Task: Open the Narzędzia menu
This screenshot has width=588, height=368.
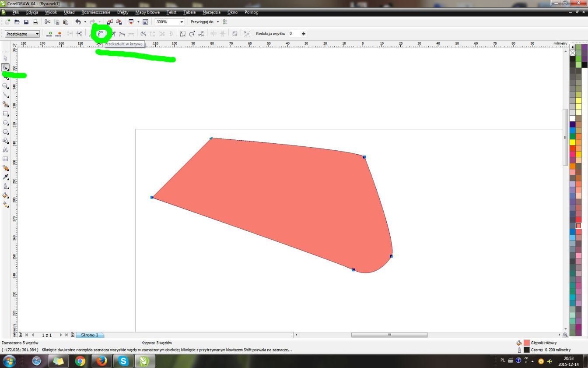Action: pyautogui.click(x=211, y=12)
